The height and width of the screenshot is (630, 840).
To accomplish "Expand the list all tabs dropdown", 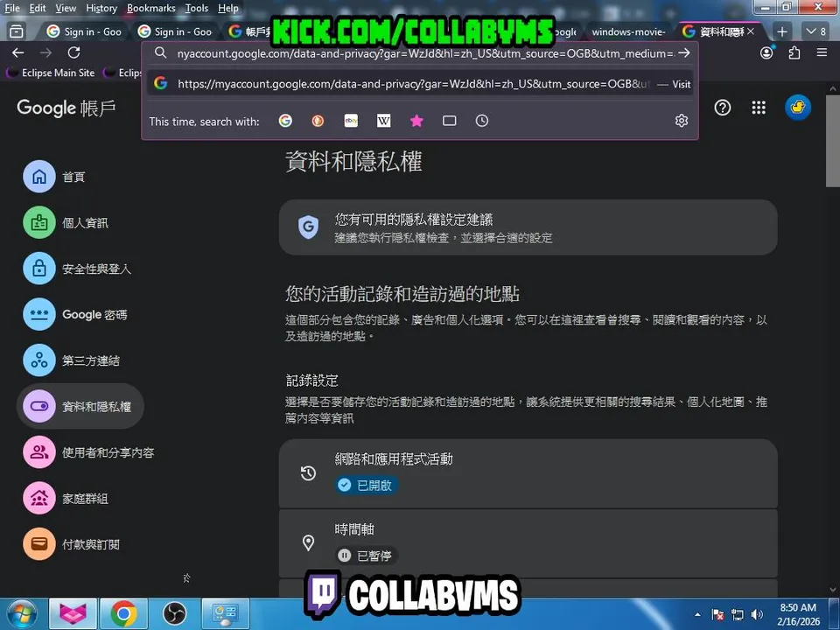I will 816,31.
